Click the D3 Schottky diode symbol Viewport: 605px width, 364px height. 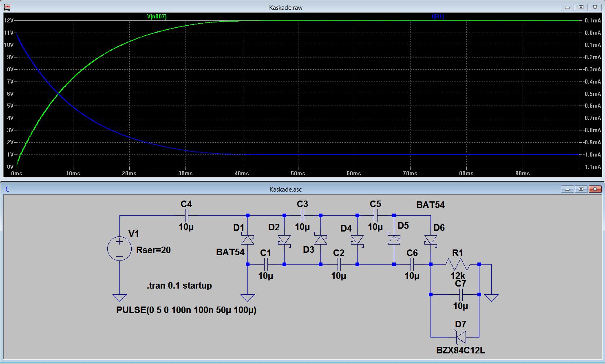coord(320,239)
